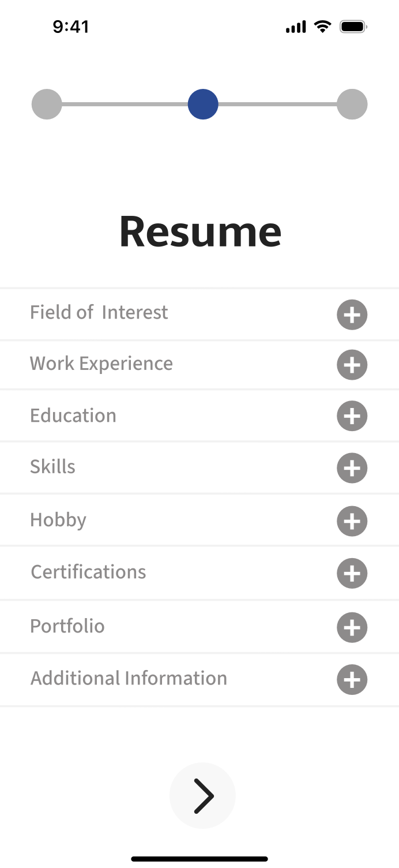Go to next step with arrow button
Image resolution: width=399 pixels, height=868 pixels.
pyautogui.click(x=202, y=796)
